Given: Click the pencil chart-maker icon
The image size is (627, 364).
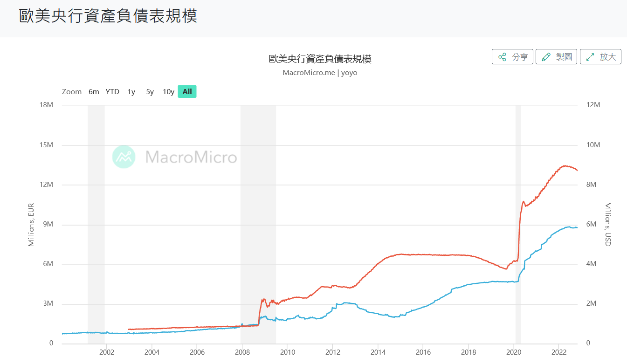Looking at the screenshot, I should (x=546, y=57).
